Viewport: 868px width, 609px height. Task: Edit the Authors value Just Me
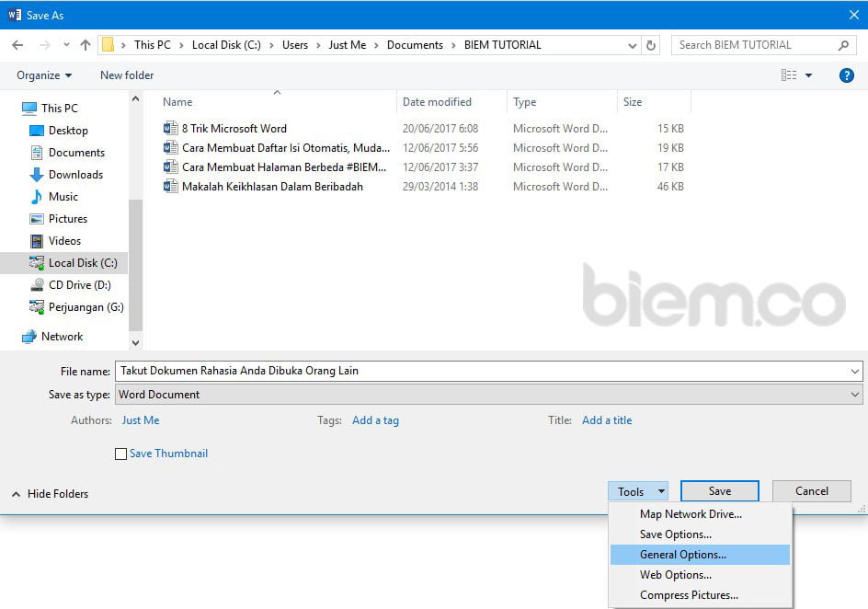pos(141,420)
